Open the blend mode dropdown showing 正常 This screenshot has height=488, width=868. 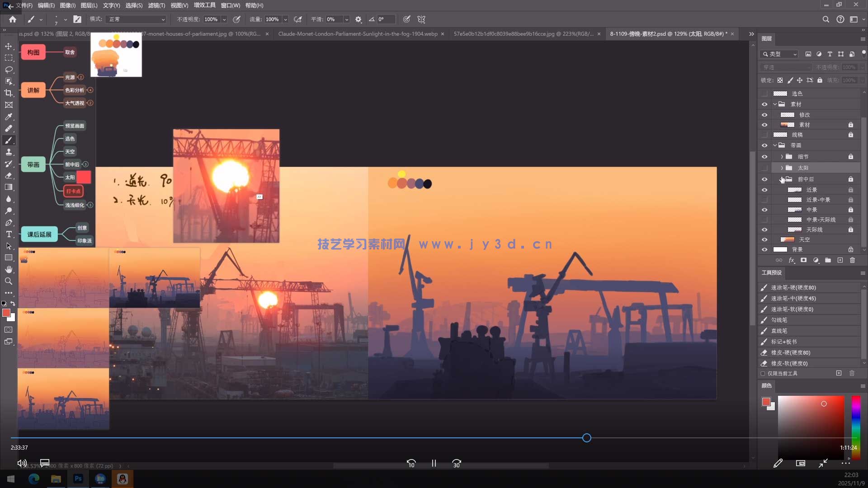(136, 19)
